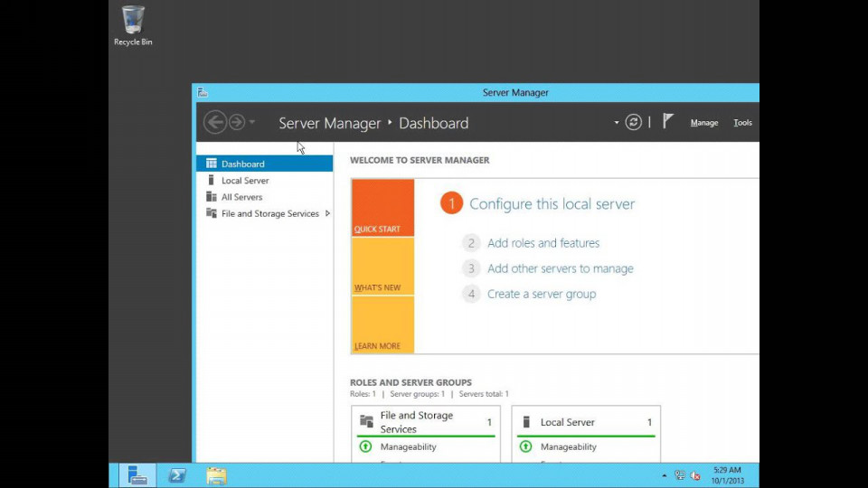The image size is (868, 488).
Task: Click icon on Local Server tile
Action: coord(526,422)
